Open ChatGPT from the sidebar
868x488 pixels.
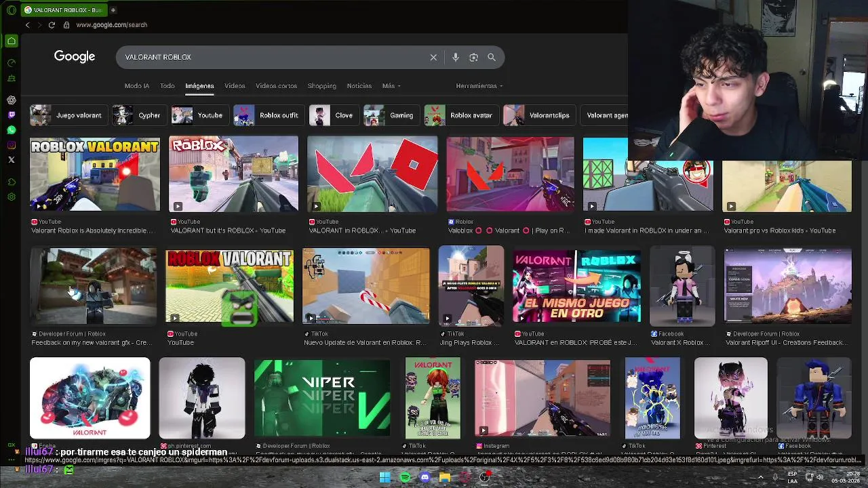(x=12, y=100)
